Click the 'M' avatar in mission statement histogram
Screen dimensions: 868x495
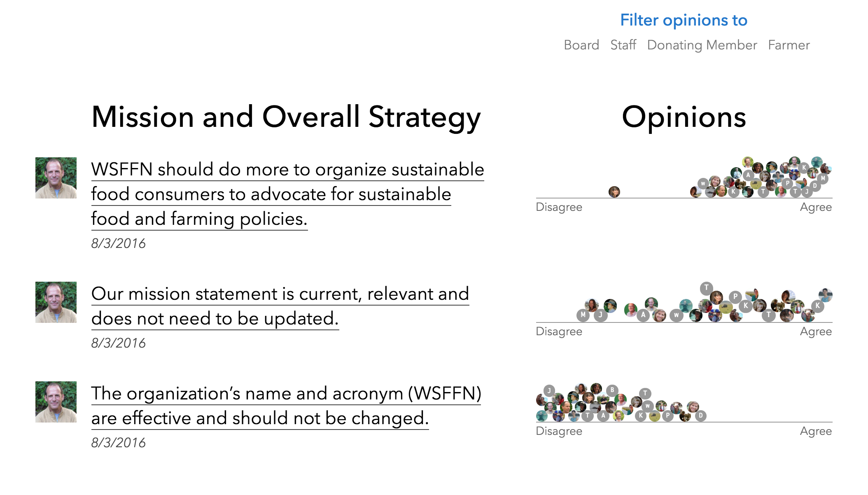click(x=583, y=315)
